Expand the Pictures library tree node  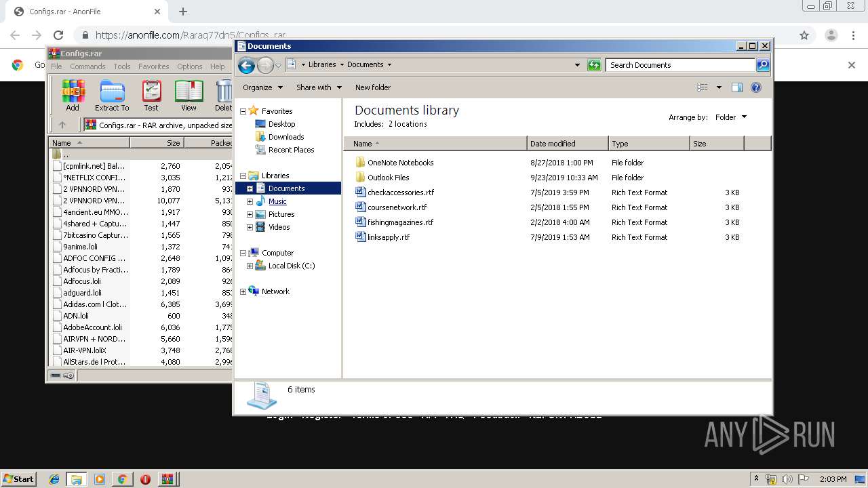click(x=250, y=214)
